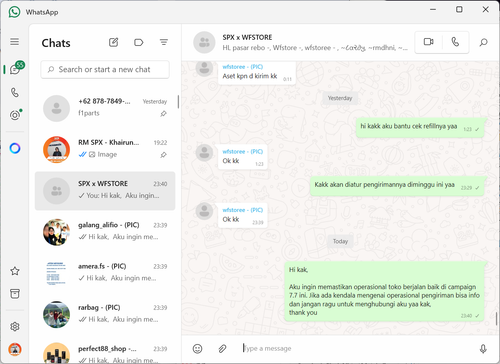500x364 pixels.
Task: Open RM SPX - Khairun chat
Action: click(x=105, y=150)
